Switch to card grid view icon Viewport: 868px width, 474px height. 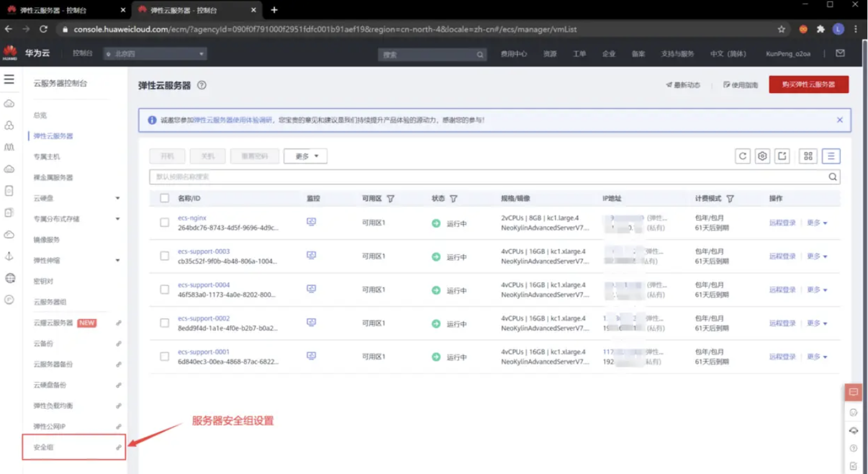click(x=808, y=156)
